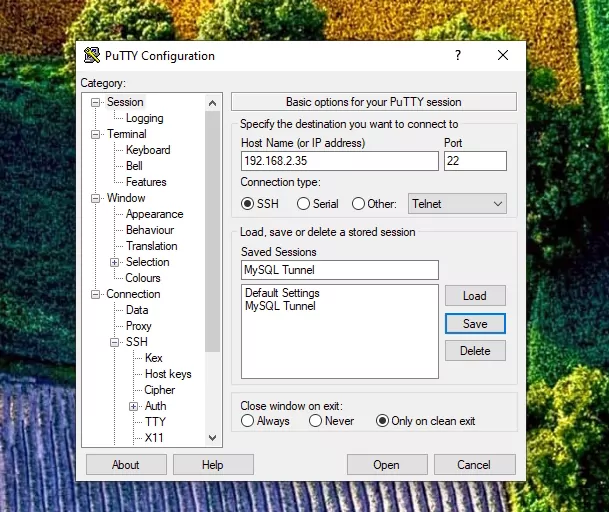Save the current session settings
The height and width of the screenshot is (512, 609).
click(475, 324)
